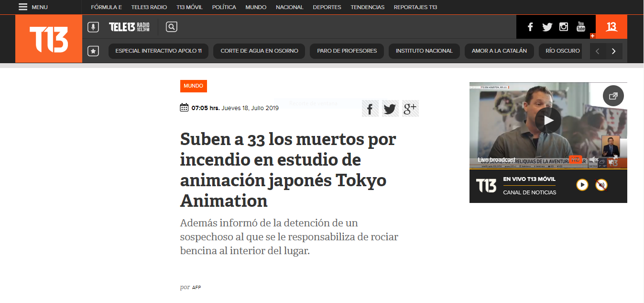Toggle mute on T13 Móvil bar
Viewport: 644px width, 303px height.
point(601,185)
